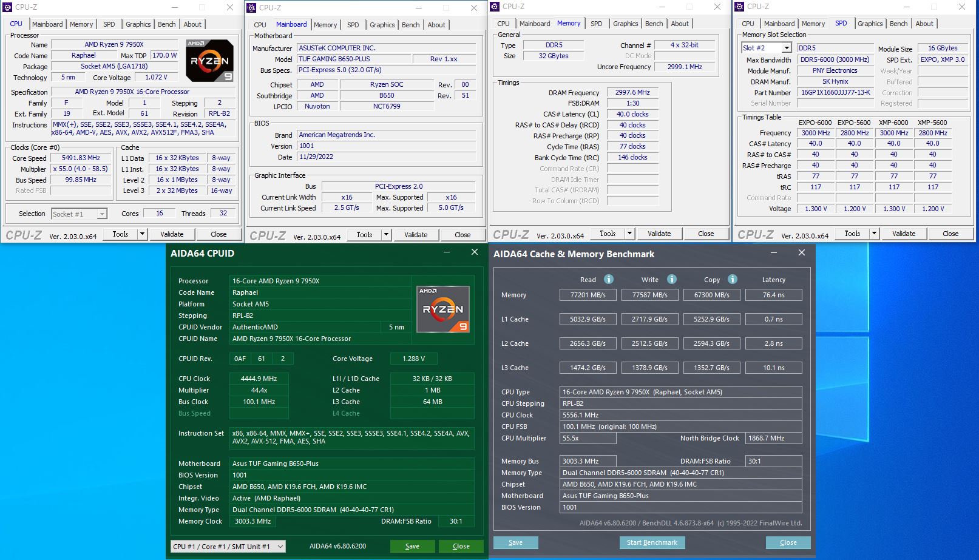
Task: Open About tab in CPU-Z SPD window
Action: 924,24
